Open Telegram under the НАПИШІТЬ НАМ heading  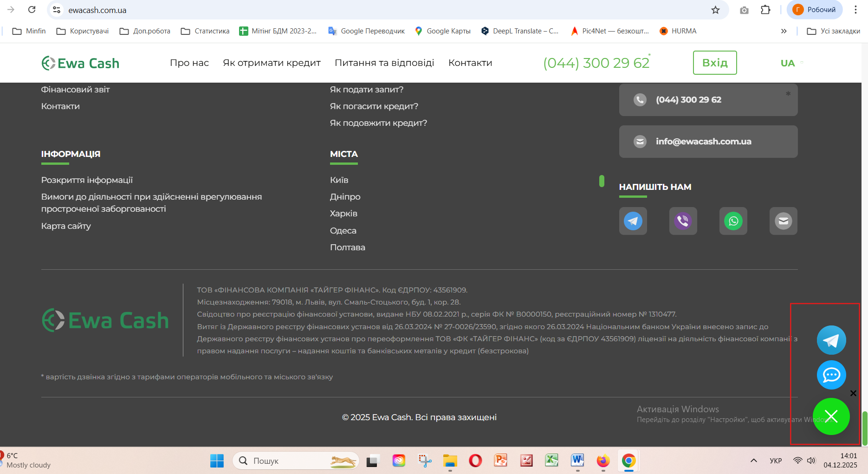[x=633, y=221]
